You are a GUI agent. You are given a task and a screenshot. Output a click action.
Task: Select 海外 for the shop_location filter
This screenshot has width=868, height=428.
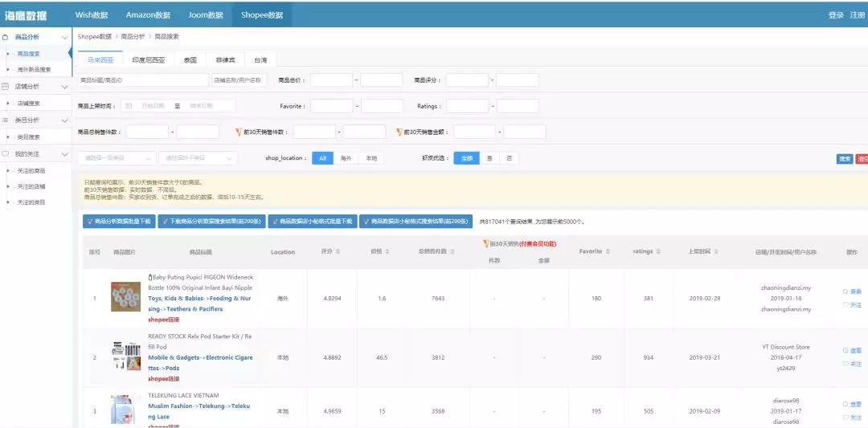point(346,158)
